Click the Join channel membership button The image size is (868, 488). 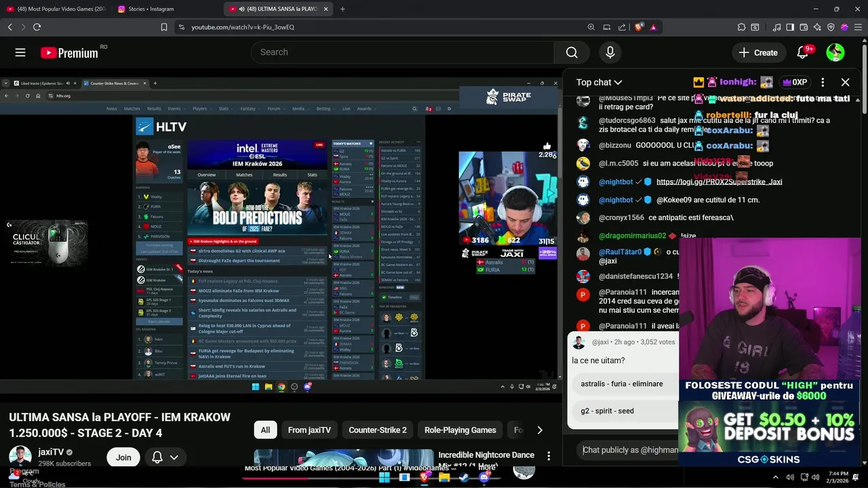(x=123, y=457)
